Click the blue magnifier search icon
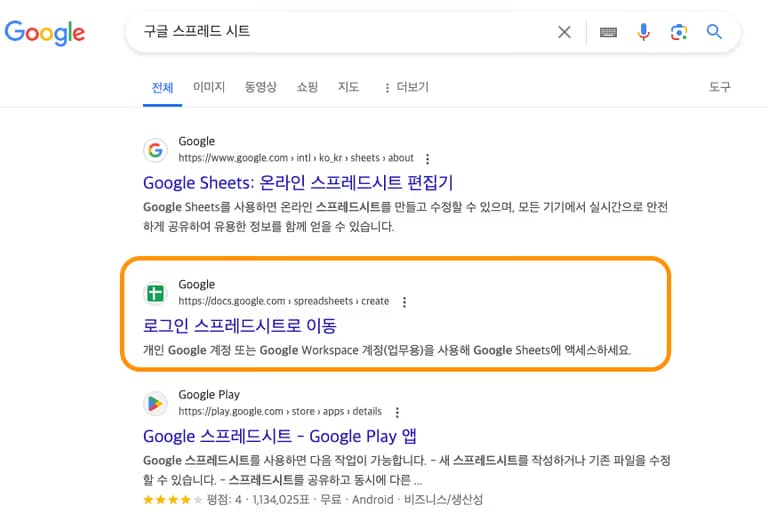 [x=714, y=32]
